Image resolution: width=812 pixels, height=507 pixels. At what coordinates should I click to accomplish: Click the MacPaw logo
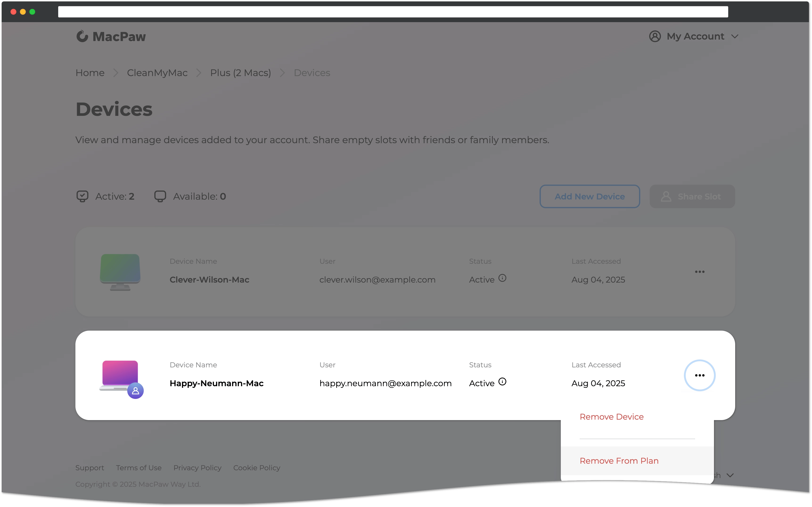click(x=111, y=36)
